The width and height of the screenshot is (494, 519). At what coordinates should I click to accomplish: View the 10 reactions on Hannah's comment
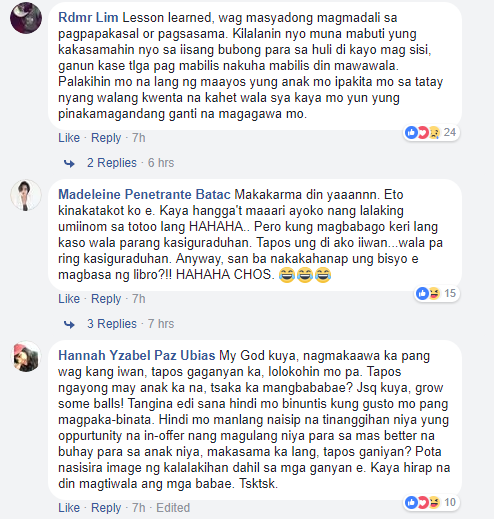tap(431, 502)
